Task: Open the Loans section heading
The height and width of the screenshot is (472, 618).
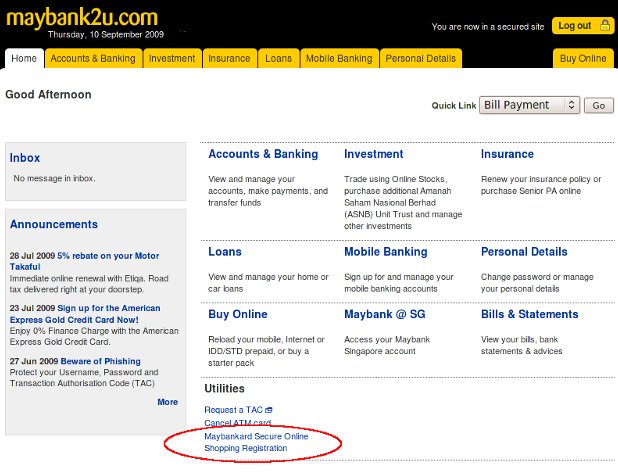Action: pos(225,252)
